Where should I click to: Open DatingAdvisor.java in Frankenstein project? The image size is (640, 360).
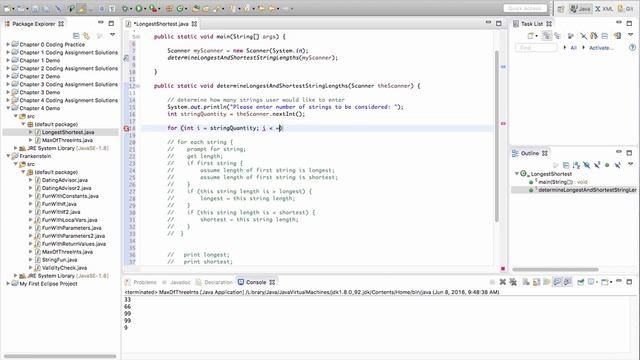[x=64, y=180]
